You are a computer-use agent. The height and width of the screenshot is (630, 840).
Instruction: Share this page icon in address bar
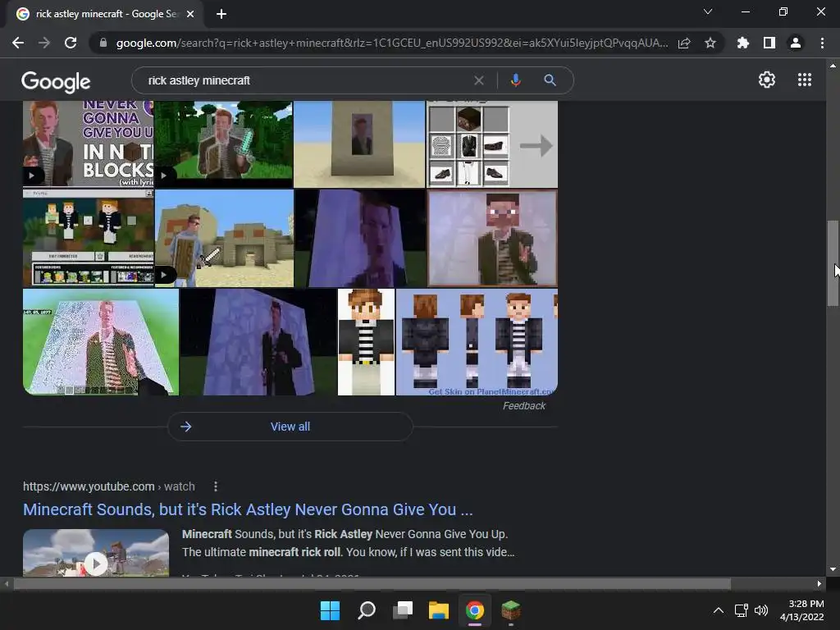(x=684, y=43)
